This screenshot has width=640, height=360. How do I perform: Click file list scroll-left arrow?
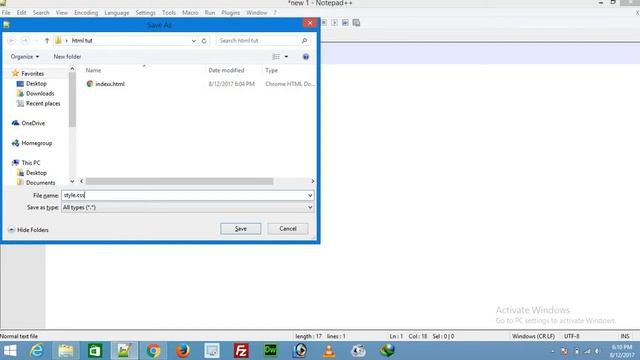tap(82, 181)
